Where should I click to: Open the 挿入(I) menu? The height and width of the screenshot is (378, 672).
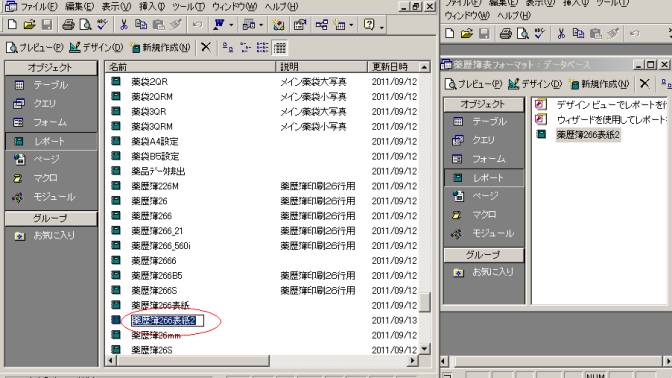coord(152,7)
